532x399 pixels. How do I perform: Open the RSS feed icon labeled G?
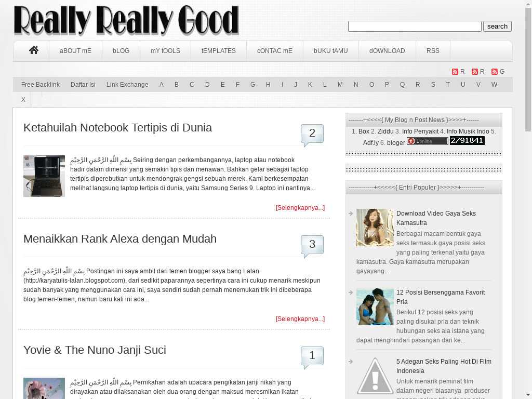pos(495,72)
